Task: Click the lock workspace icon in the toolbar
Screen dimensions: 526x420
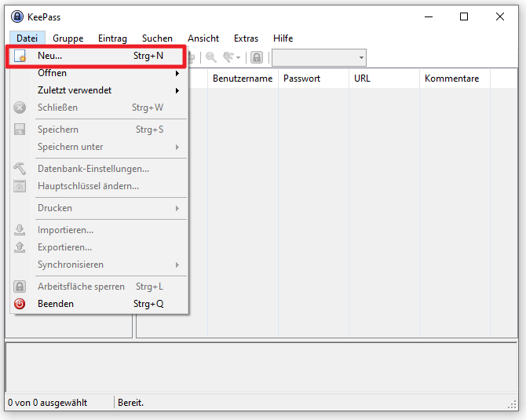Action: (x=257, y=57)
